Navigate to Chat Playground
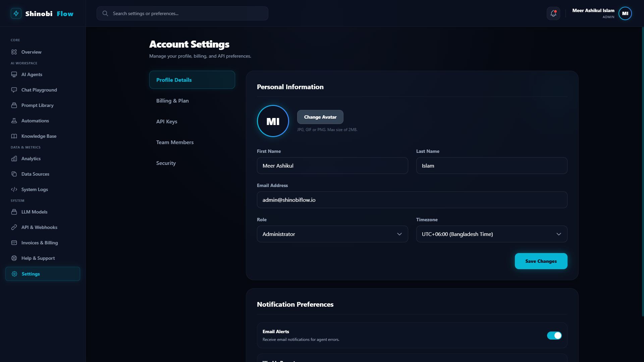Viewport: 644px width, 362px height. click(43, 90)
